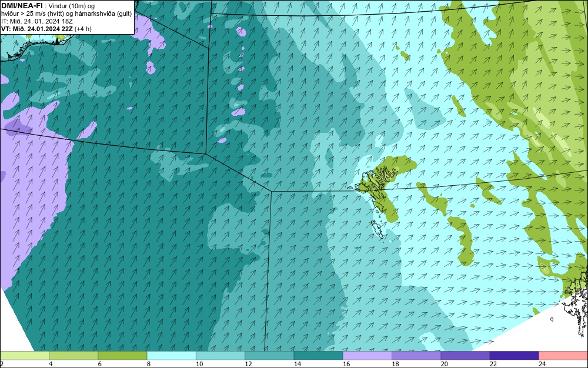Click the '(+4 h)' forecast offset text

point(83,29)
